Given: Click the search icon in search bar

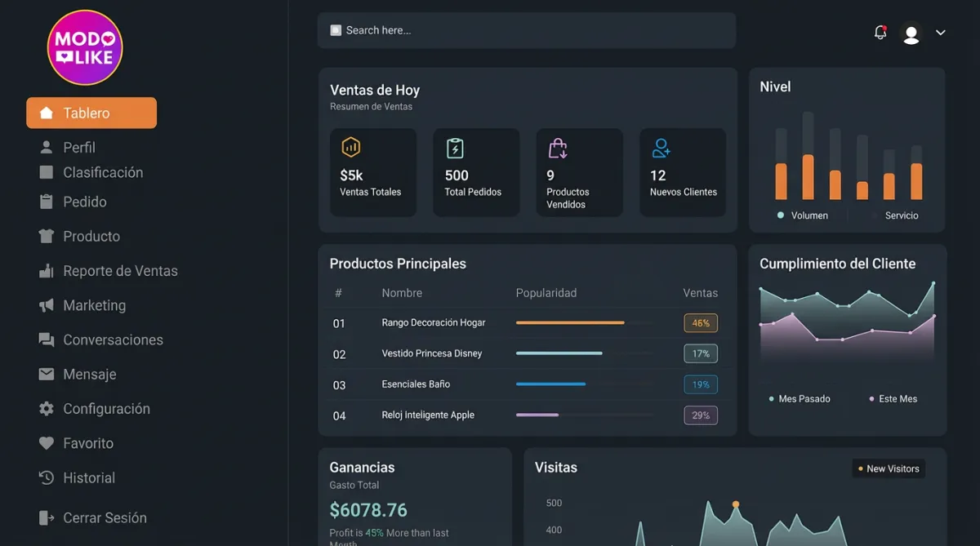Looking at the screenshot, I should [x=336, y=30].
